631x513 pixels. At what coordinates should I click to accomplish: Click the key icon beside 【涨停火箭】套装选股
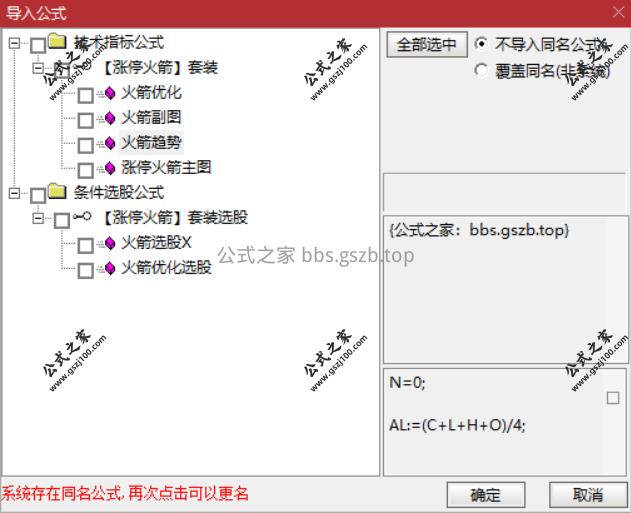pyautogui.click(x=82, y=217)
